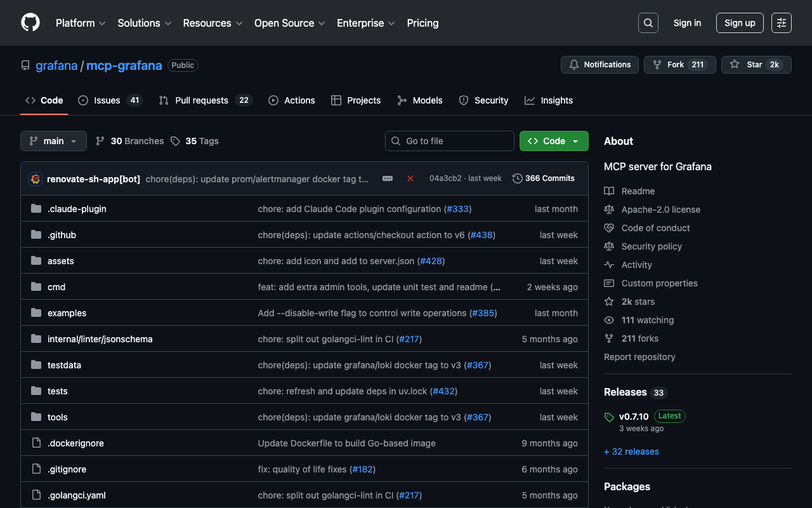Screen dimensions: 812x508
Task: Open the + 32 releases link
Action: tap(631, 451)
